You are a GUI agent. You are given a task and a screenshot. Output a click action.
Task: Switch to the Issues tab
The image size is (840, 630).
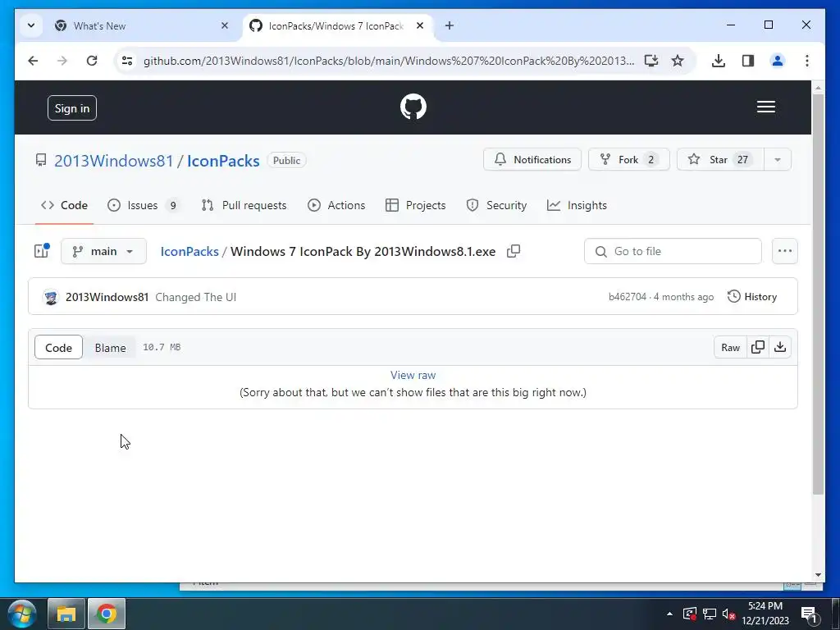pos(144,205)
